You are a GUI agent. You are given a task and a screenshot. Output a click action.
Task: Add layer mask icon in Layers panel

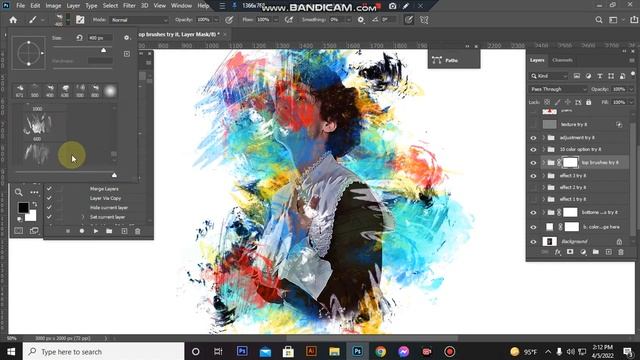570,252
